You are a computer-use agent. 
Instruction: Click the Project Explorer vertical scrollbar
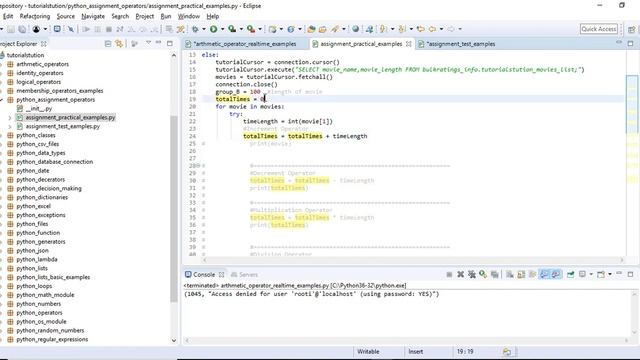tap(174, 208)
